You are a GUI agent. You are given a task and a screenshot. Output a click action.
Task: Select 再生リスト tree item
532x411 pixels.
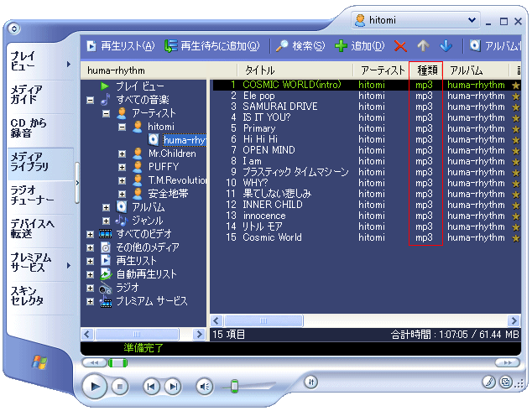(137, 261)
